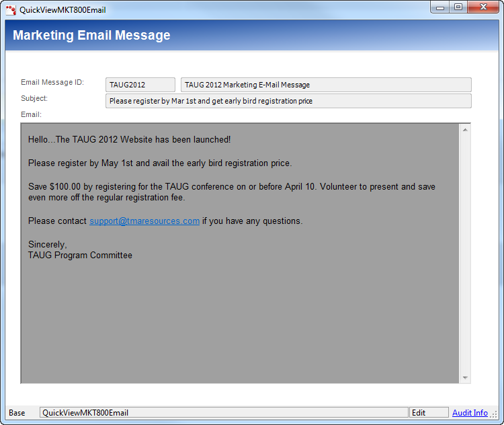504x425 pixels.
Task: Click the 'Email:' label
Action: [x=31, y=114]
